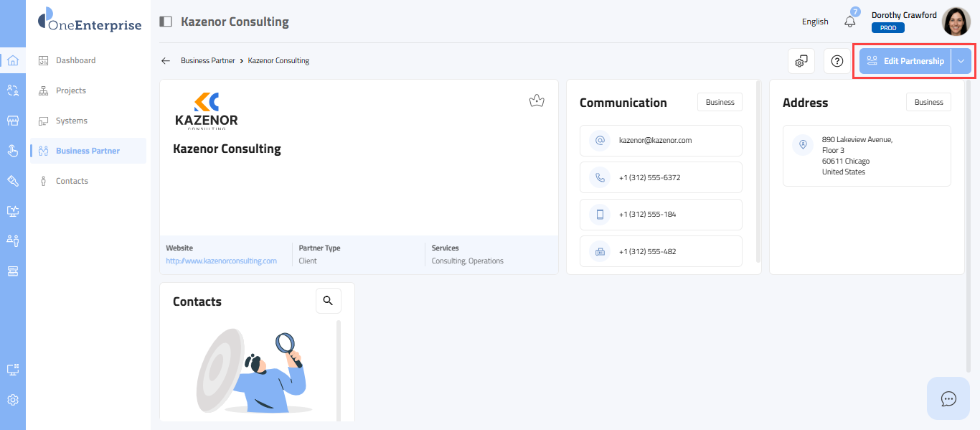Viewport: 980px width, 430px height.
Task: Click the configuration icon beside help button
Action: 801,62
